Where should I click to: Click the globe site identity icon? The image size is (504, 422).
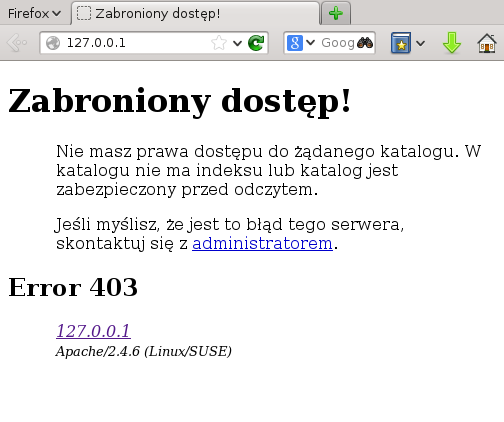tap(53, 43)
